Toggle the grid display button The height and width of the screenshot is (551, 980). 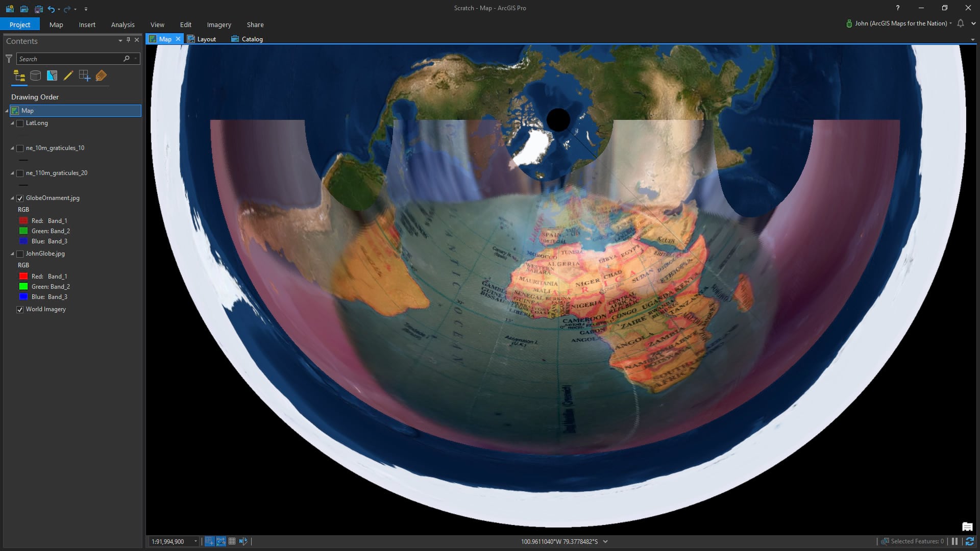(232, 541)
